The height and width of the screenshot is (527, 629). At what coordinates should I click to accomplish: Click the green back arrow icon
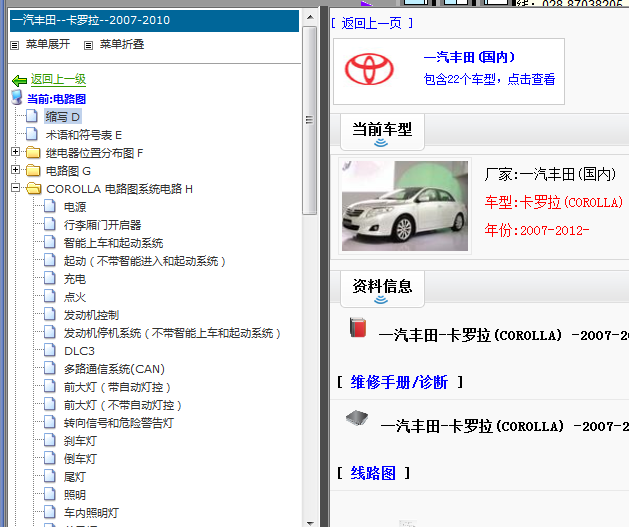(x=19, y=81)
